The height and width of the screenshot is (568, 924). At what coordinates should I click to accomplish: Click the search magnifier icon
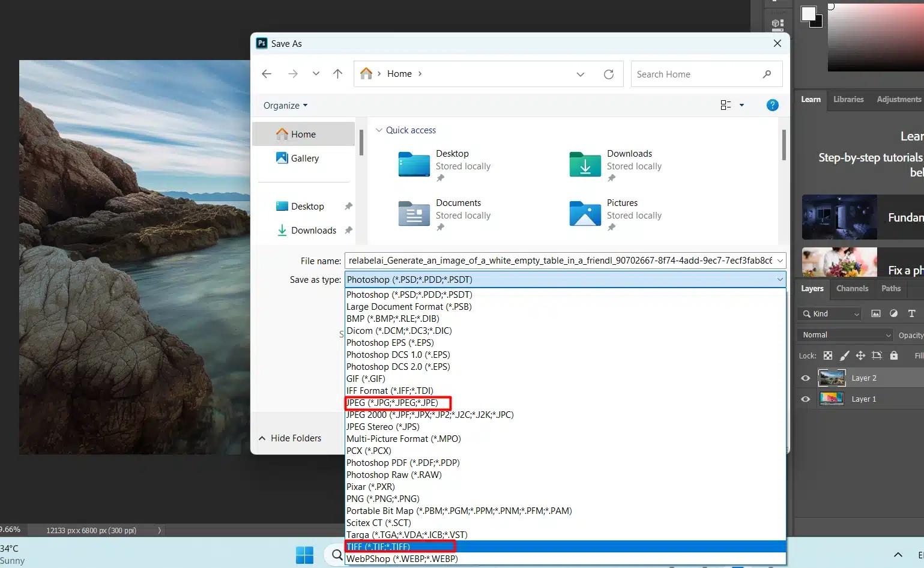pyautogui.click(x=767, y=74)
